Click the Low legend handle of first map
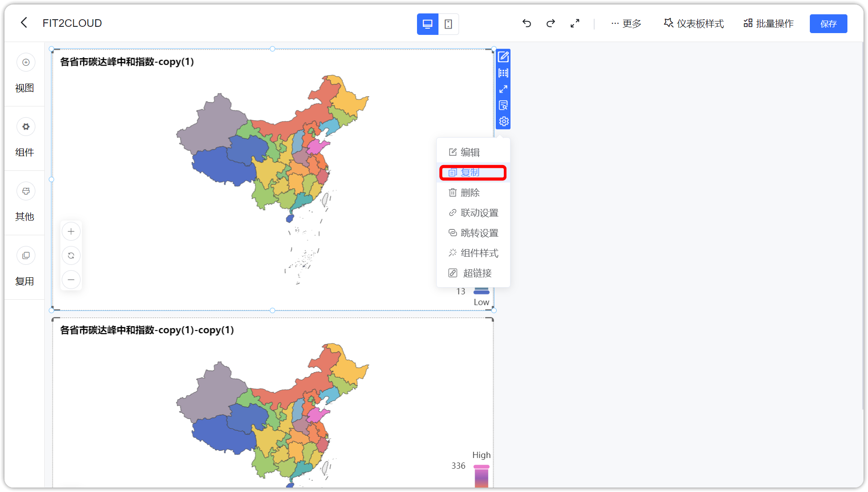Viewport: 868px width, 492px height. point(481,292)
